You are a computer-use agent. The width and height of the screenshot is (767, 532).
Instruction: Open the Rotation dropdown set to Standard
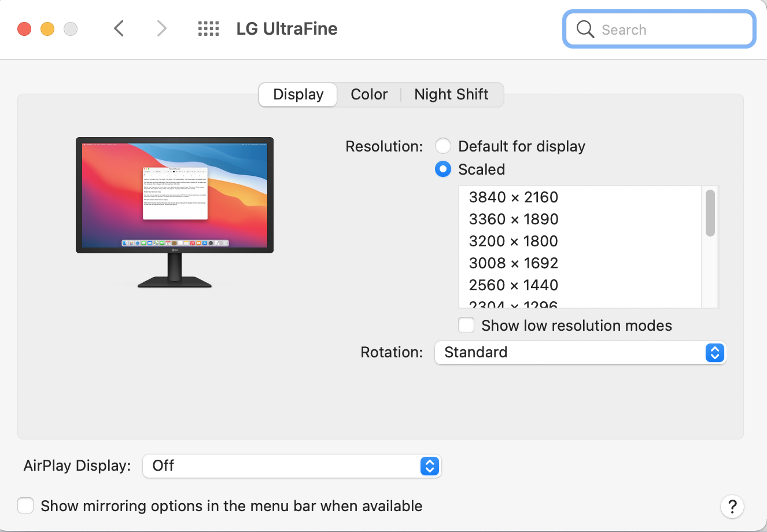580,352
